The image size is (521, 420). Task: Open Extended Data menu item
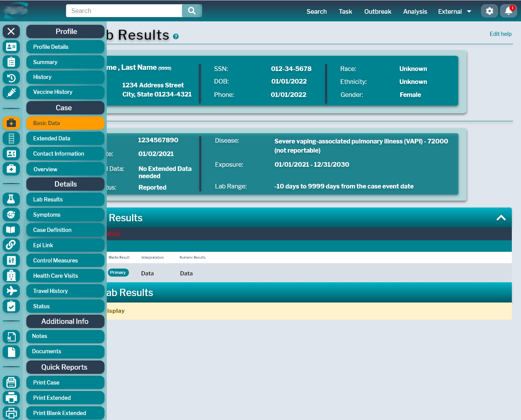click(x=65, y=138)
